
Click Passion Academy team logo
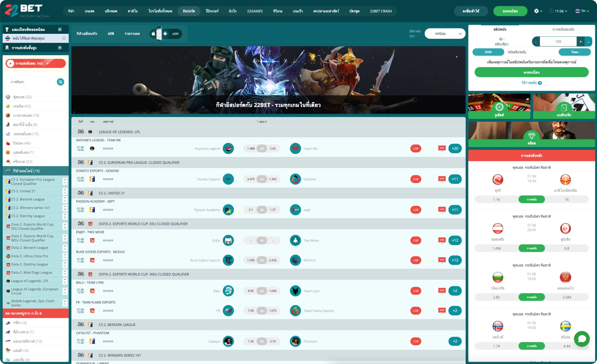pos(228,210)
